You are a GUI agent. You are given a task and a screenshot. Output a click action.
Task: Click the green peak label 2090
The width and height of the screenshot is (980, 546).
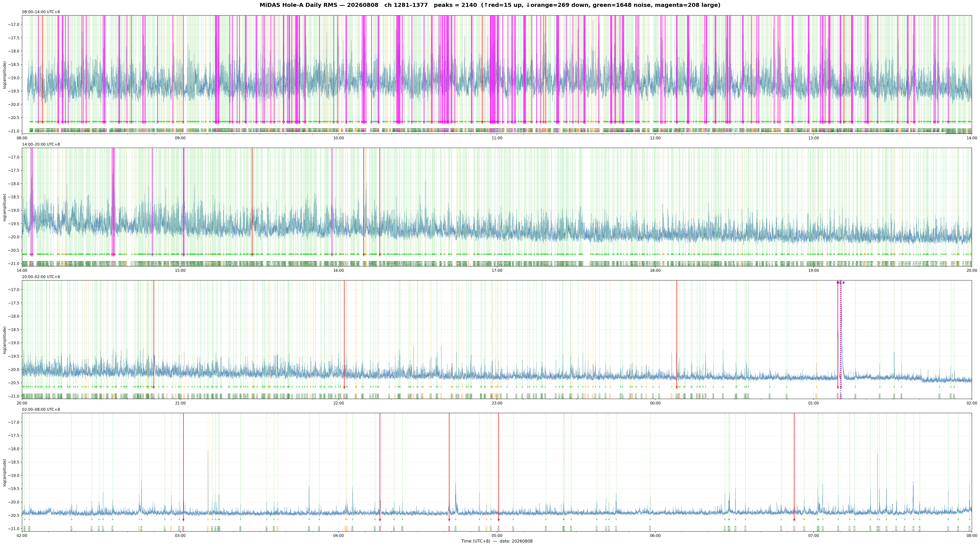(x=309, y=528)
